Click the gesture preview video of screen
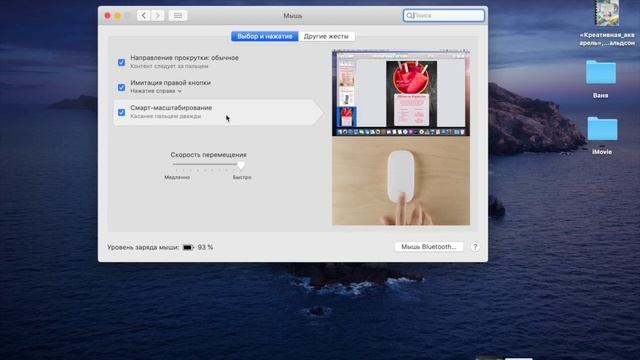This screenshot has width=640, height=360. [x=401, y=93]
